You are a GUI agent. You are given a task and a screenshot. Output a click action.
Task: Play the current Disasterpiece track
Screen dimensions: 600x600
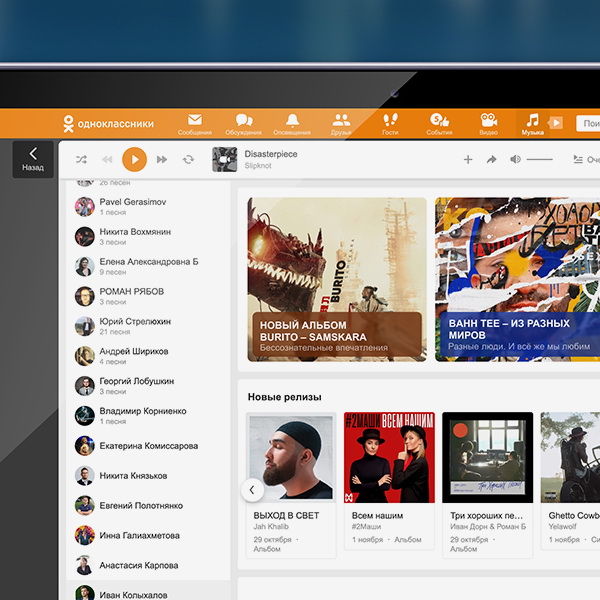coord(134,160)
